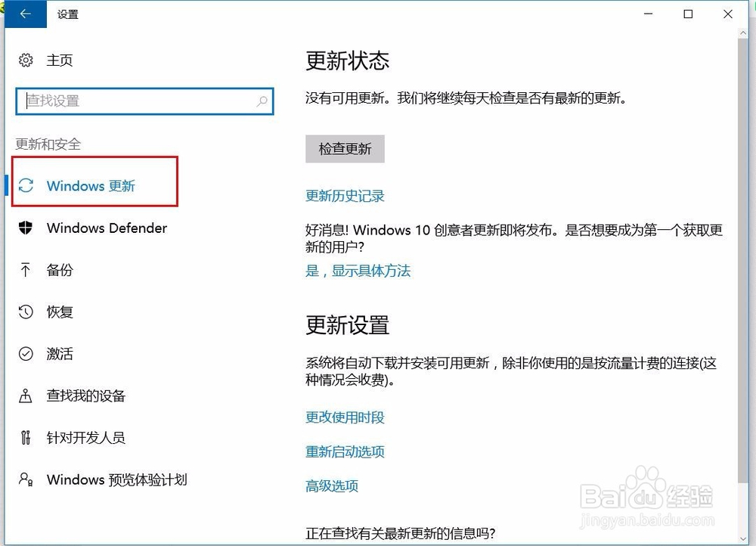Open Windows 预览体验计划 page
Screen dimensions: 756x546
116,479
